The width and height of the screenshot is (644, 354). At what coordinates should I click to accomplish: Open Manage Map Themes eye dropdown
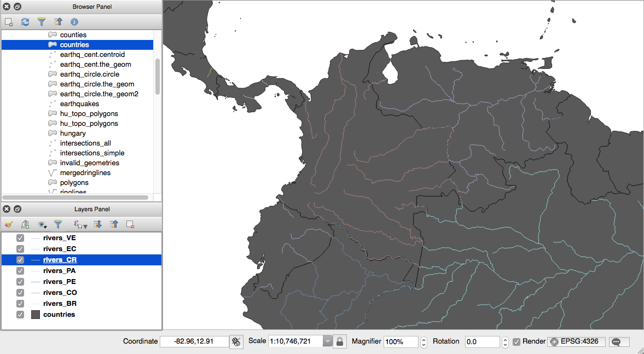click(x=42, y=224)
